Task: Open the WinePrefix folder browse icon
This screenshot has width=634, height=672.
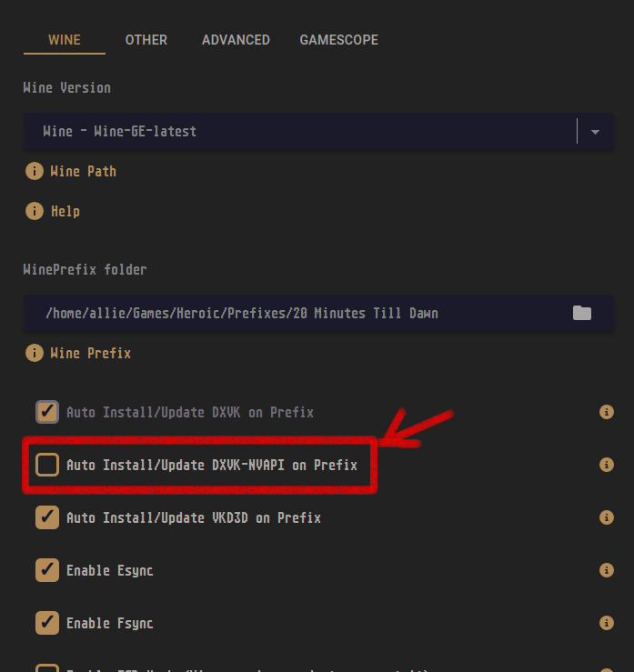Action: [x=582, y=313]
